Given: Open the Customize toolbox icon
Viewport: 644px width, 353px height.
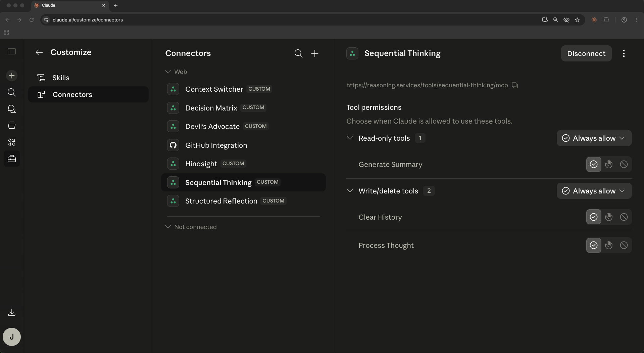Looking at the screenshot, I should pyautogui.click(x=12, y=159).
